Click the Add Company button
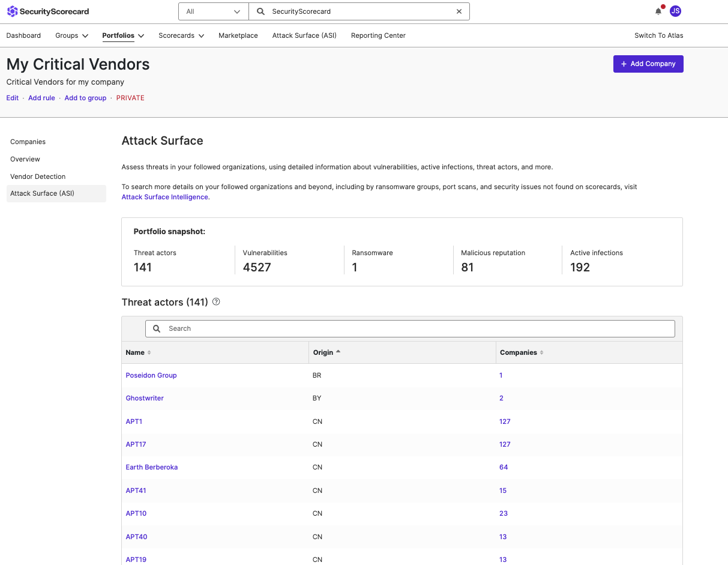 point(648,64)
